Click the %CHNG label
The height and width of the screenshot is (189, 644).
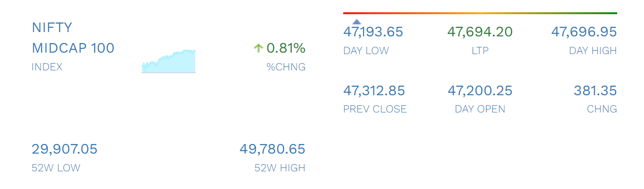click(x=286, y=67)
